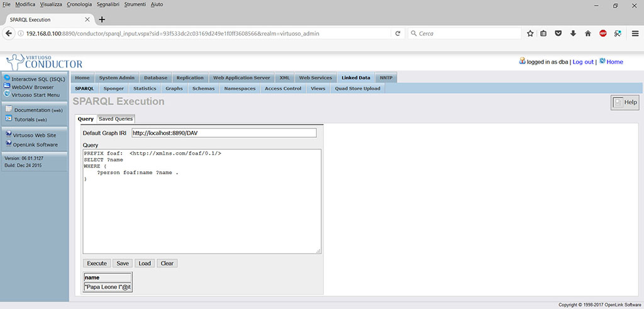Select the SPARQL sub-tab
Screen dimensions: 644x309
tap(85, 88)
